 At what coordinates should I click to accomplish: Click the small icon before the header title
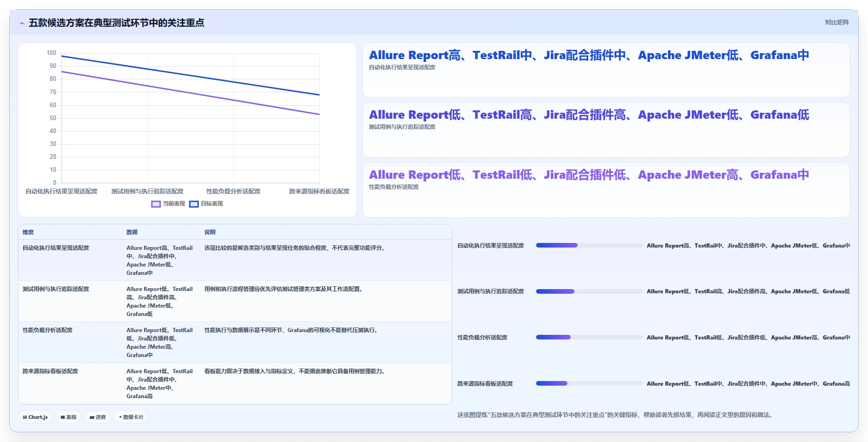22,23
